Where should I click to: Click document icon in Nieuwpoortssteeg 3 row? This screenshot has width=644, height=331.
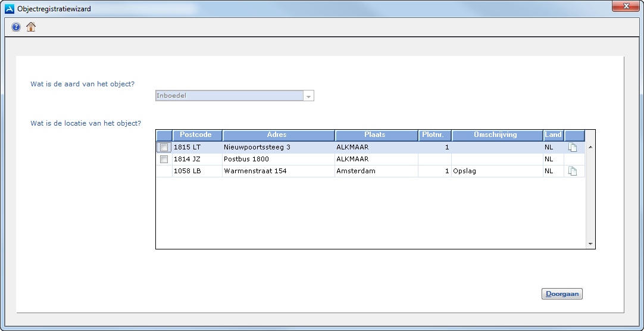tap(573, 148)
